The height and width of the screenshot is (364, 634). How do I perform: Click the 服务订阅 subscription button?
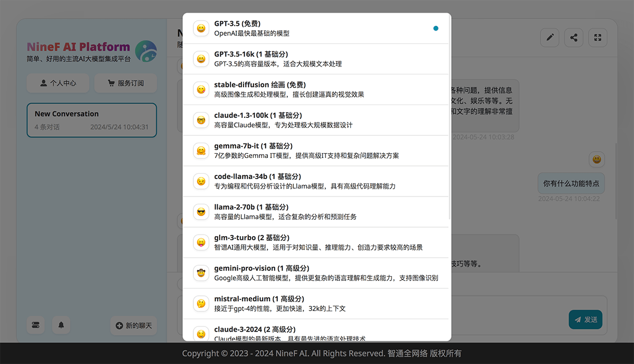point(126,83)
